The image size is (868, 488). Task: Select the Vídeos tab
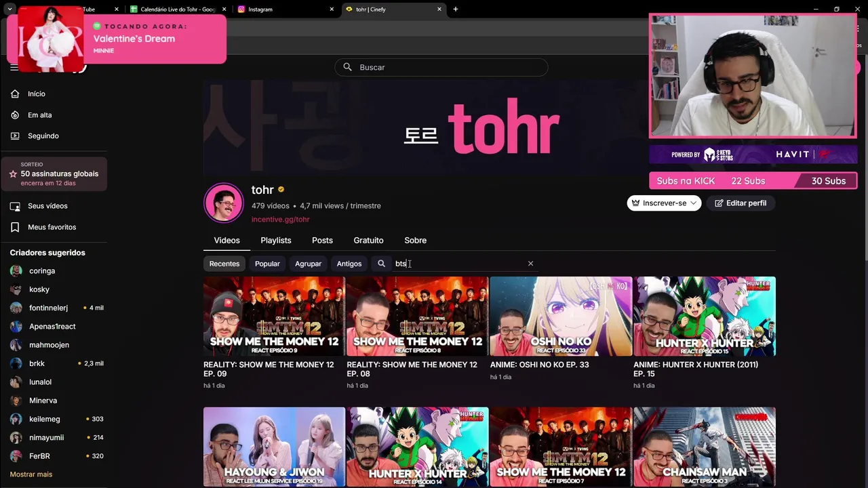(x=227, y=241)
